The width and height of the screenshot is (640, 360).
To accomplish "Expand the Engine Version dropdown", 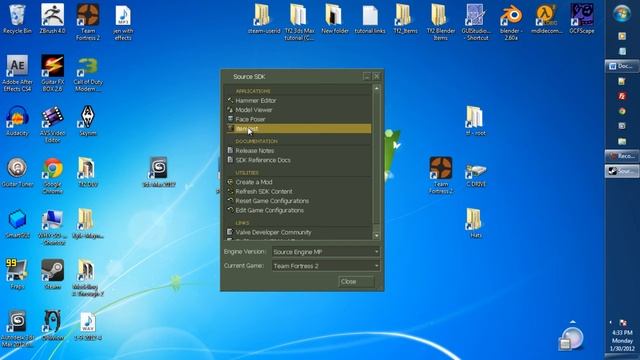I will pos(326,252).
